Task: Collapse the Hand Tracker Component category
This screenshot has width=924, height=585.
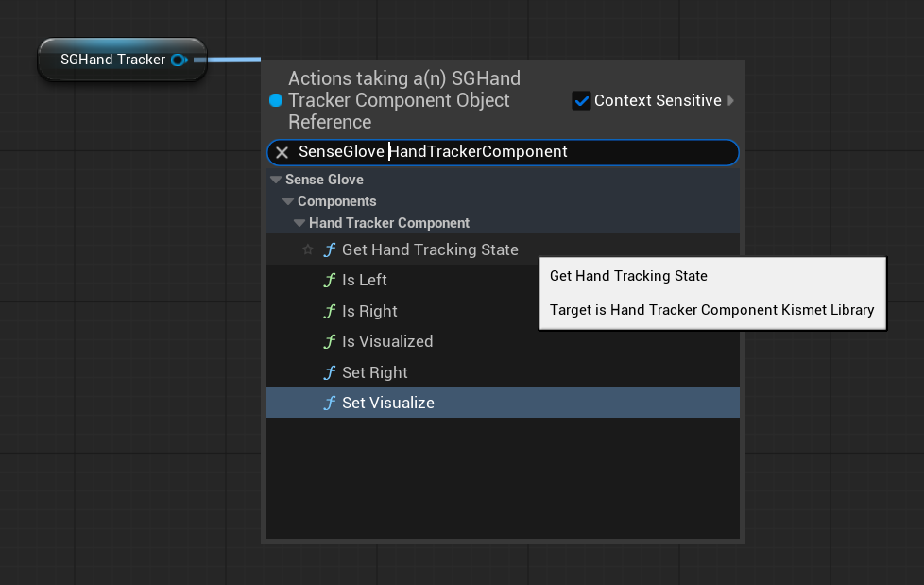Action: (x=299, y=223)
